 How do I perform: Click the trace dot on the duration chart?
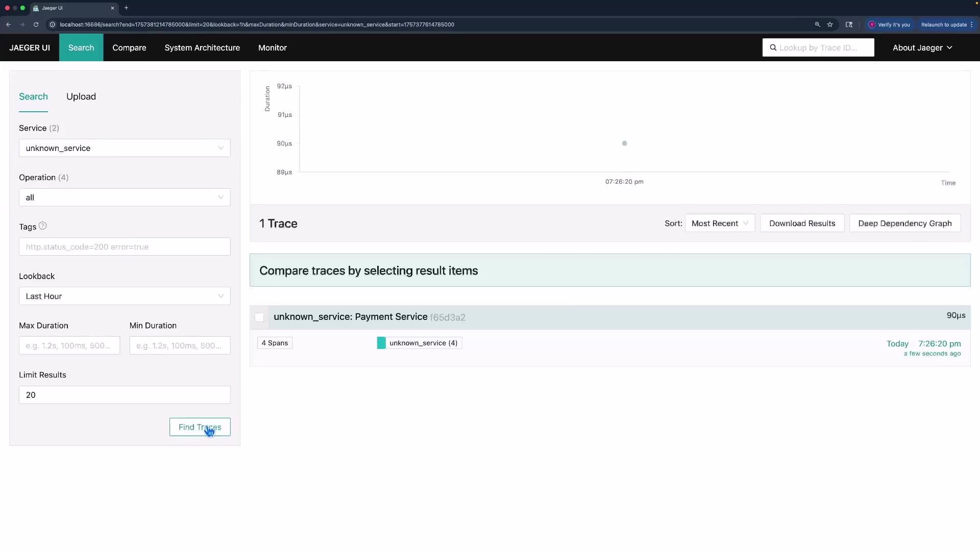tap(624, 143)
